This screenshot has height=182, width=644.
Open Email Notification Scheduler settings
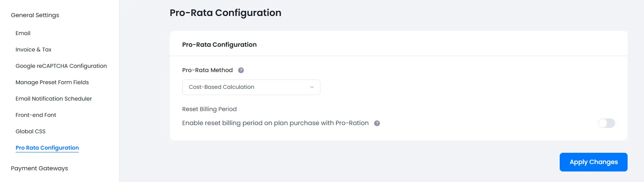coord(54,99)
